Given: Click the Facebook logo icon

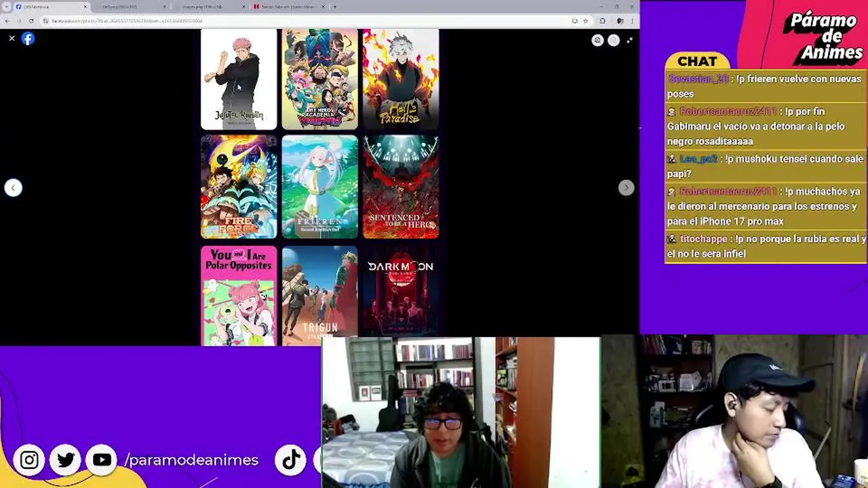Looking at the screenshot, I should pyautogui.click(x=28, y=39).
